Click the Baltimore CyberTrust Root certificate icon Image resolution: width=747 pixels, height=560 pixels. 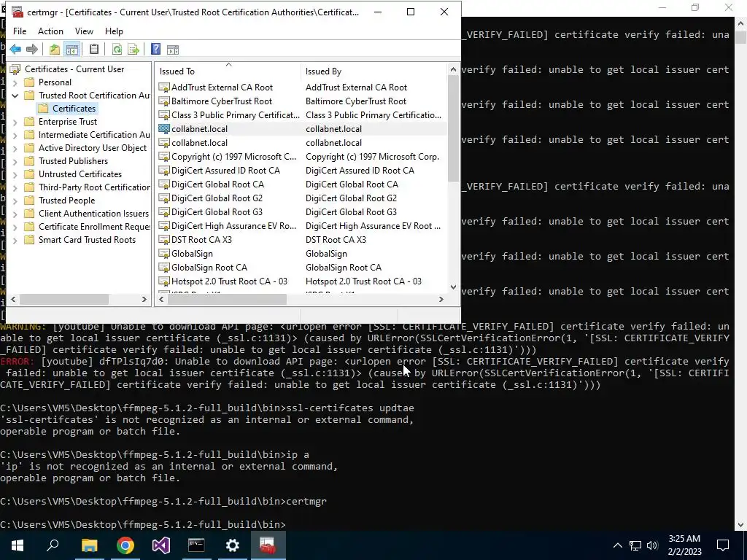coord(164,101)
